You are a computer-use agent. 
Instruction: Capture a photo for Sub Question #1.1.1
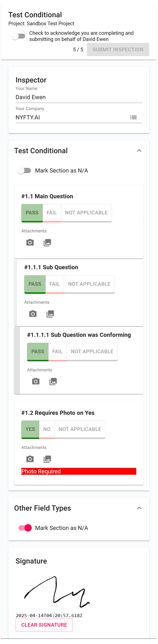(x=33, y=313)
